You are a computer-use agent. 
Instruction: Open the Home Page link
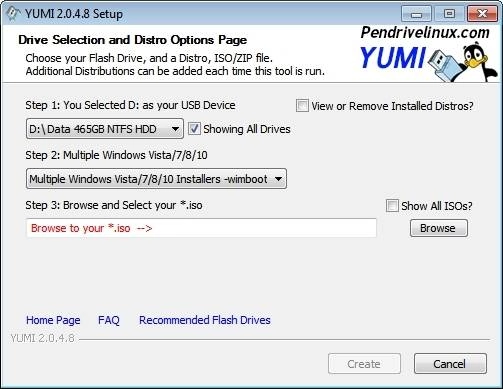point(53,320)
